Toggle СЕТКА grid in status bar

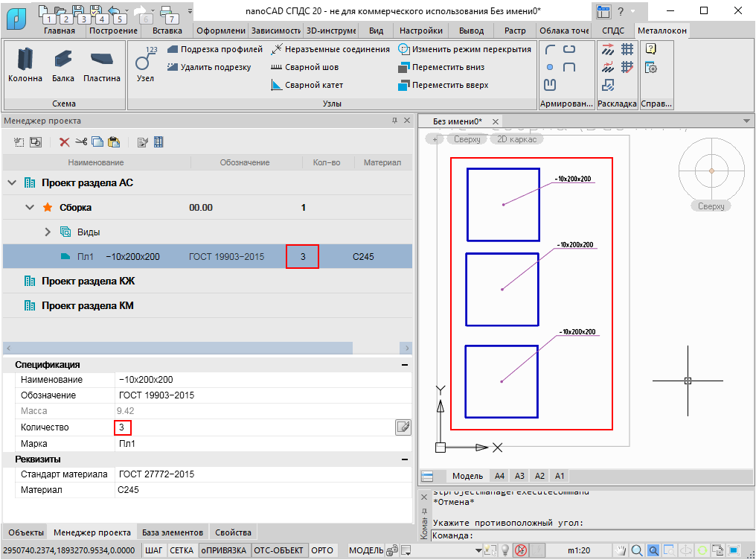[x=182, y=550]
